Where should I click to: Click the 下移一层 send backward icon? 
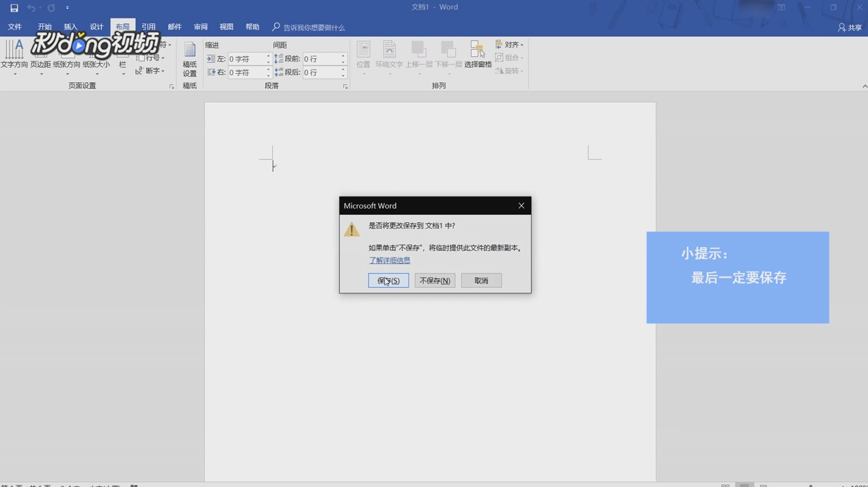(448, 57)
